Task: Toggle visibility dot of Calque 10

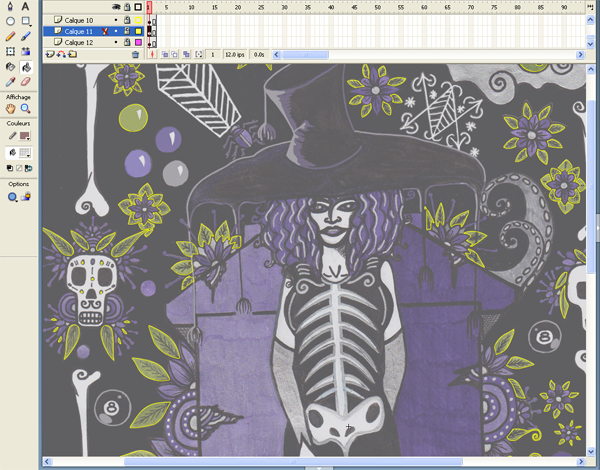Action: 116,19
